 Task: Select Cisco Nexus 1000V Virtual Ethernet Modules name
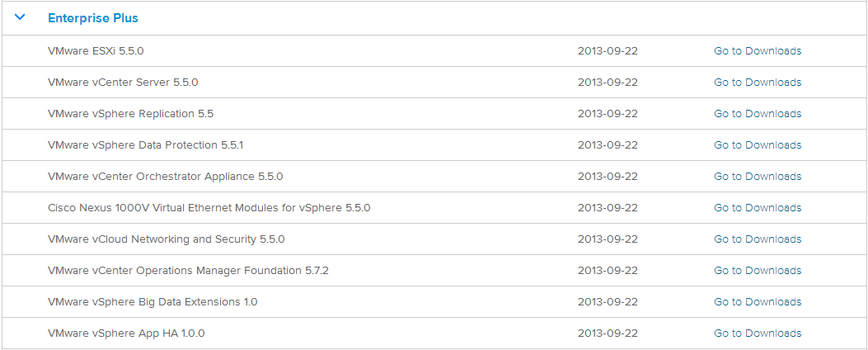click(x=209, y=208)
